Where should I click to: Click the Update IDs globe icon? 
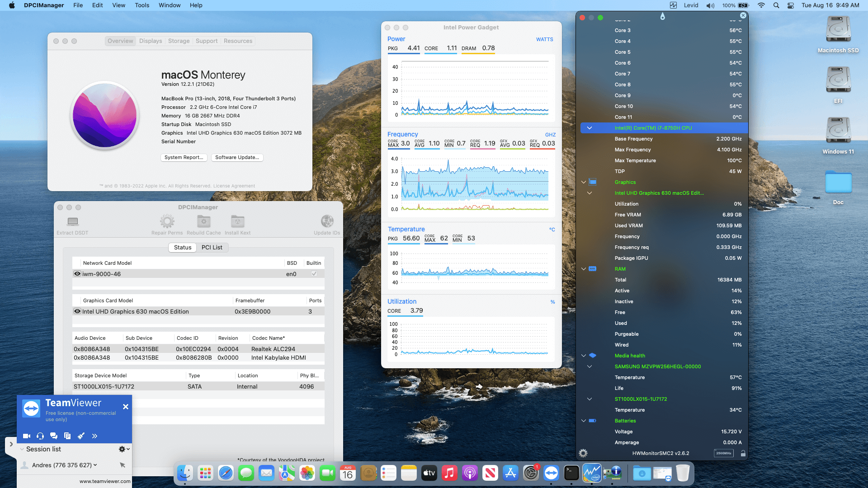pyautogui.click(x=327, y=221)
